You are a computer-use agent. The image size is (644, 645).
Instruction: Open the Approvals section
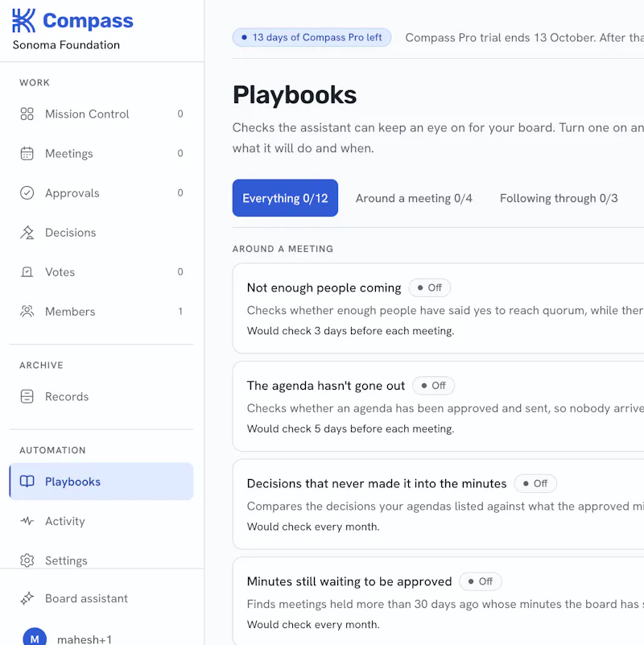tap(101, 193)
